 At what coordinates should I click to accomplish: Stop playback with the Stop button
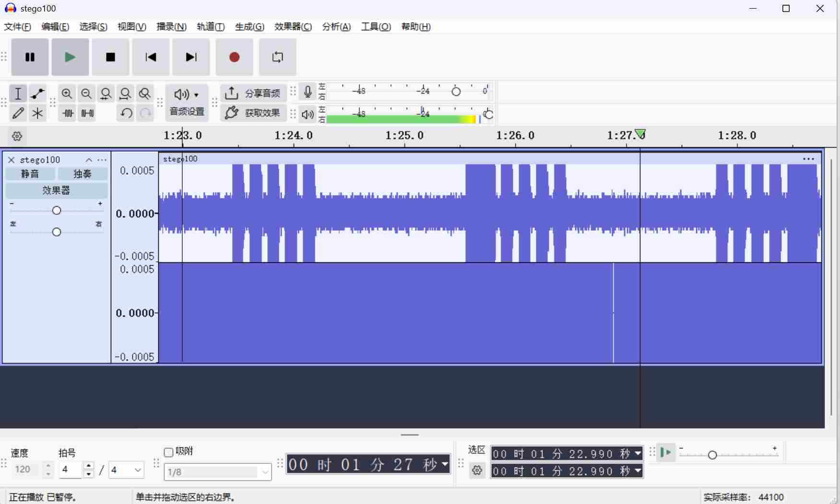[110, 58]
